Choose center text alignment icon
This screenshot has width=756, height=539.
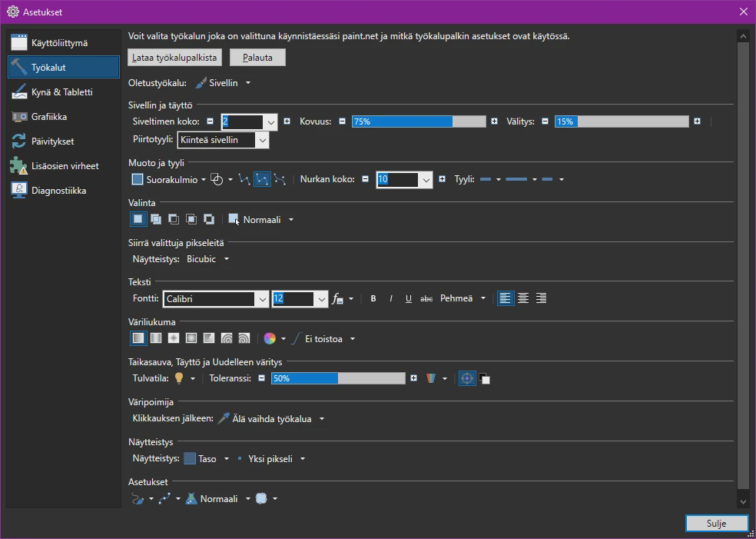coord(523,298)
